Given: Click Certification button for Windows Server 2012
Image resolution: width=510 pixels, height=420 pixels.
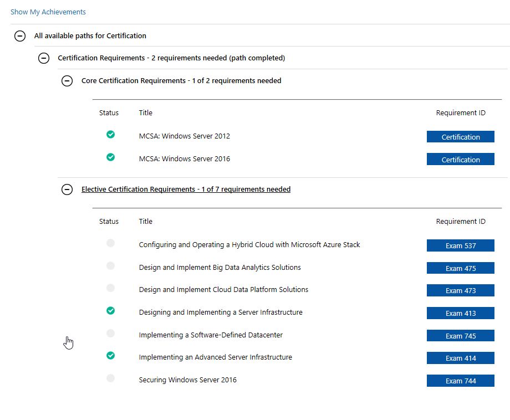Looking at the screenshot, I should tap(461, 137).
